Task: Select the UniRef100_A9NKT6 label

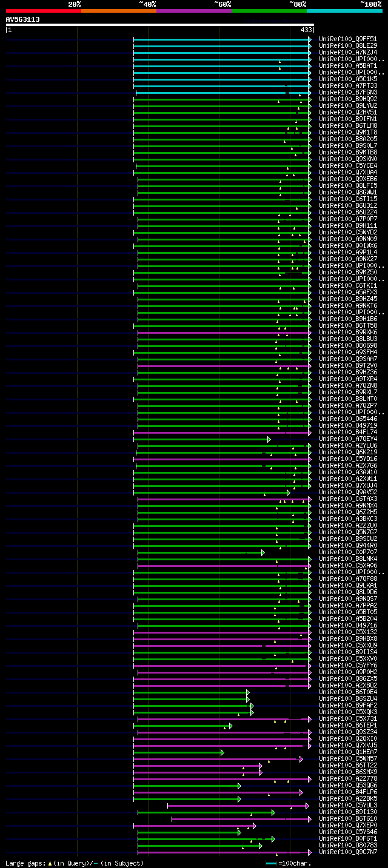Action: pyautogui.click(x=348, y=305)
